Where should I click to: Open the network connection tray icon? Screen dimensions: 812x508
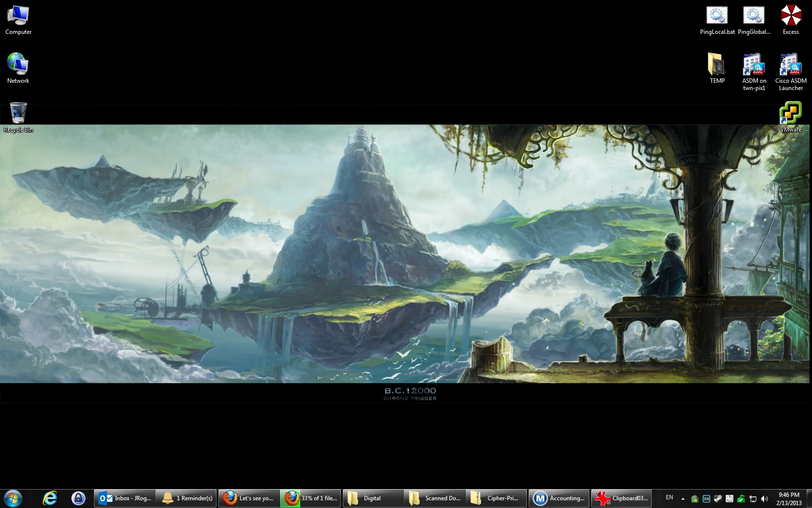point(753,499)
